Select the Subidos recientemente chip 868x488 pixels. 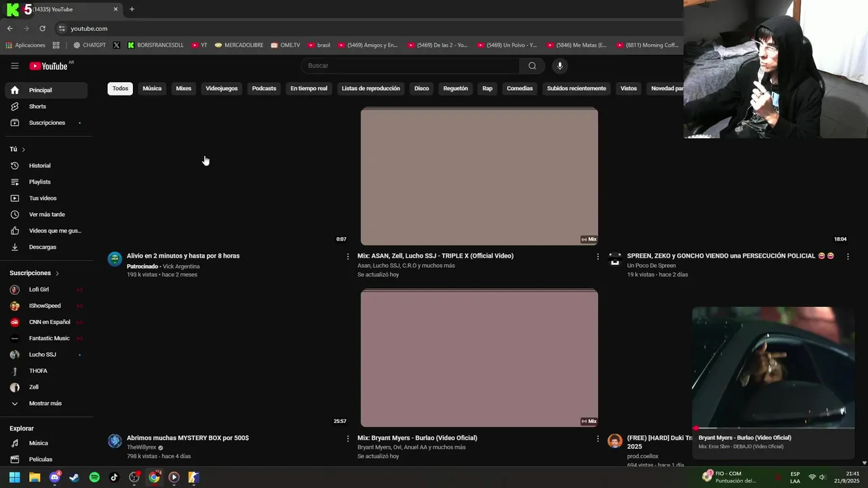click(576, 89)
